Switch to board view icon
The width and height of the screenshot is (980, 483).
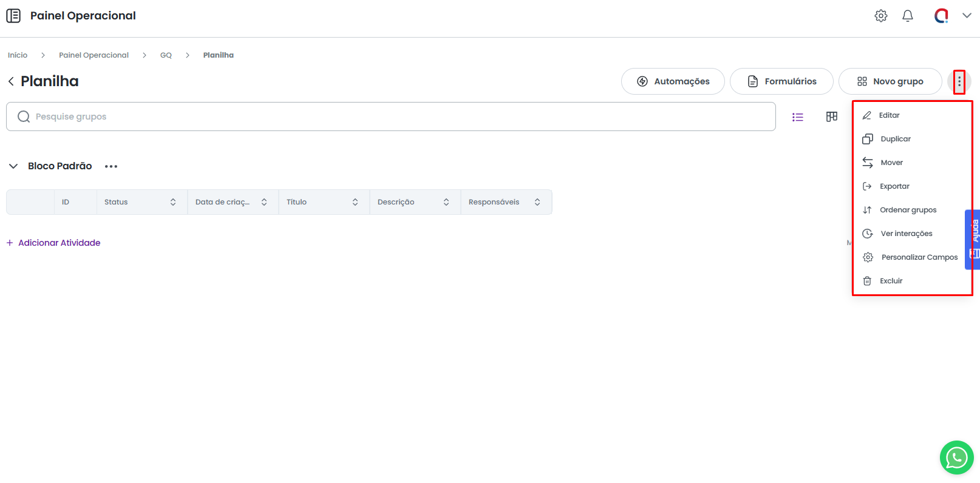click(x=831, y=117)
